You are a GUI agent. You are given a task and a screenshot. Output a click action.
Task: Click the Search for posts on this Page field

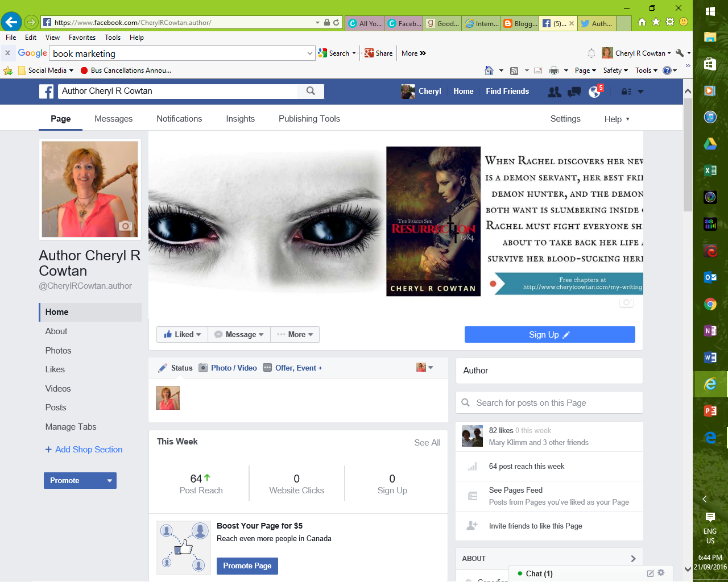[549, 403]
